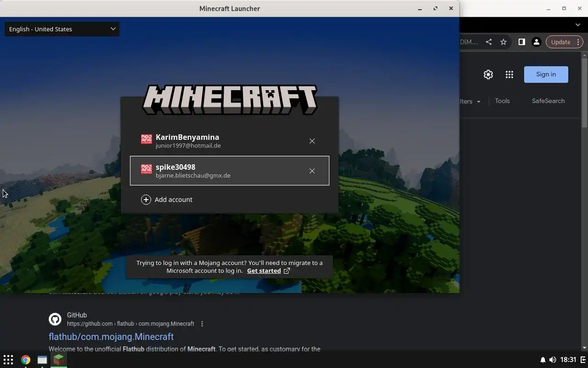This screenshot has width=588, height=368.
Task: Open the flathub/com.mojang.Minecraft search result
Action: point(111,337)
